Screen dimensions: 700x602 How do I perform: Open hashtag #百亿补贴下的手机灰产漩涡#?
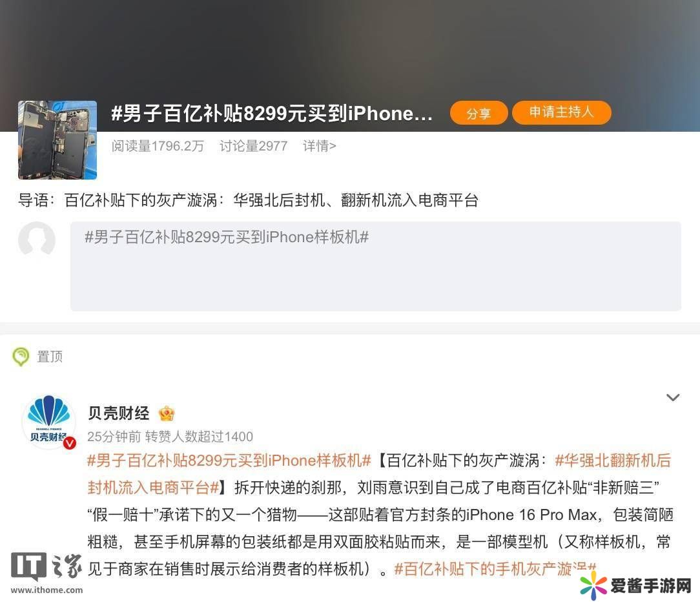[495, 568]
